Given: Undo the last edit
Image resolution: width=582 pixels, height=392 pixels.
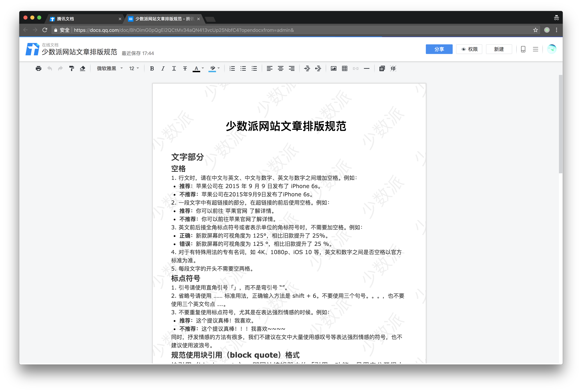Looking at the screenshot, I should pyautogui.click(x=50, y=68).
